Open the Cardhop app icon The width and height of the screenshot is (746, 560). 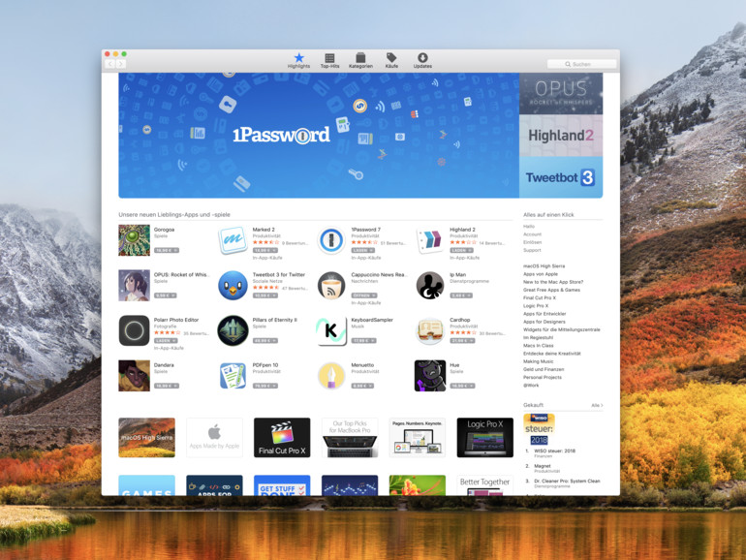[x=430, y=330]
